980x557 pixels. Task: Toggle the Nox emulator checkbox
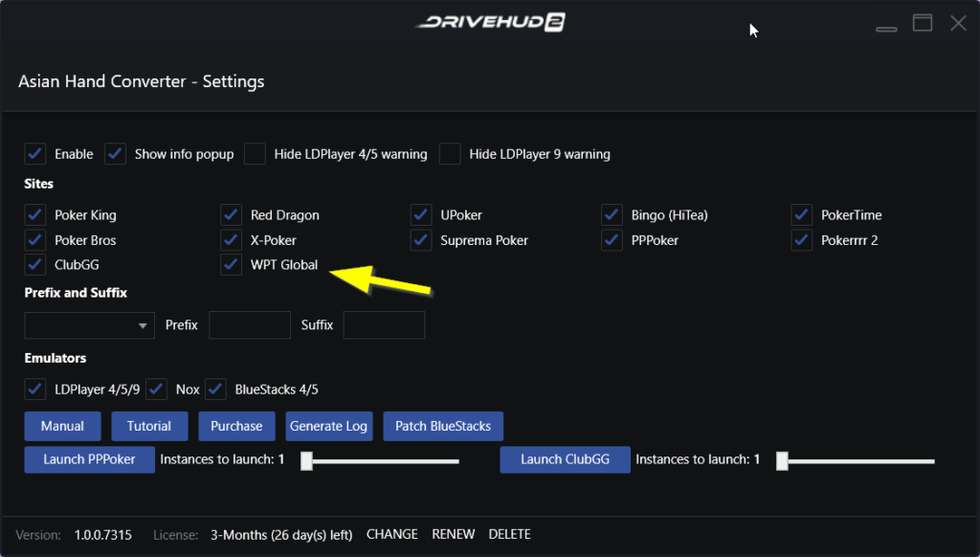coord(156,389)
